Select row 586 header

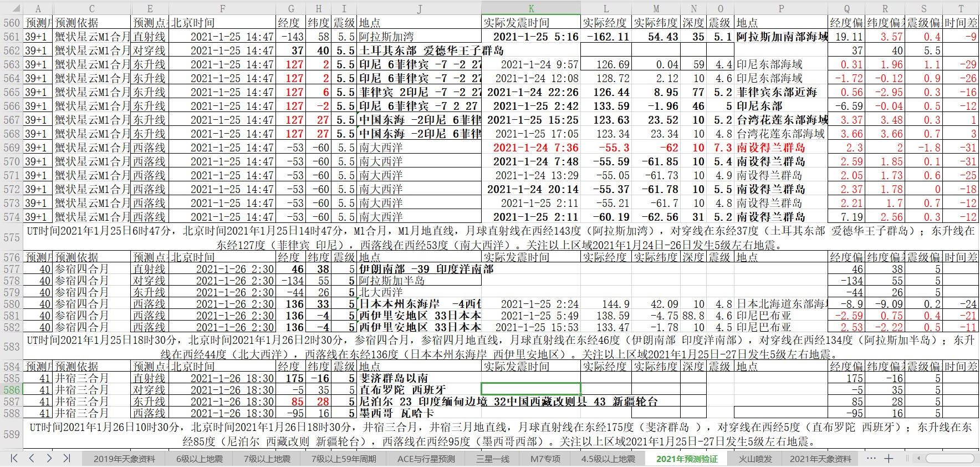11,390
